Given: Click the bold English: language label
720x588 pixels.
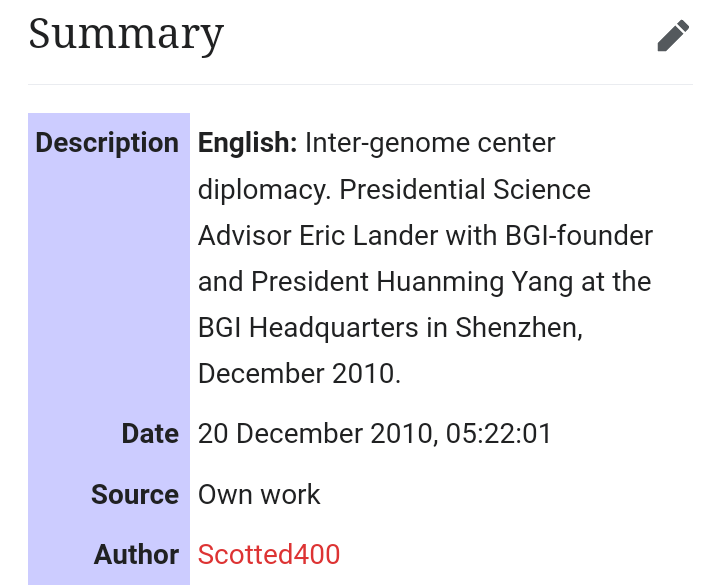Looking at the screenshot, I should coord(247,143).
